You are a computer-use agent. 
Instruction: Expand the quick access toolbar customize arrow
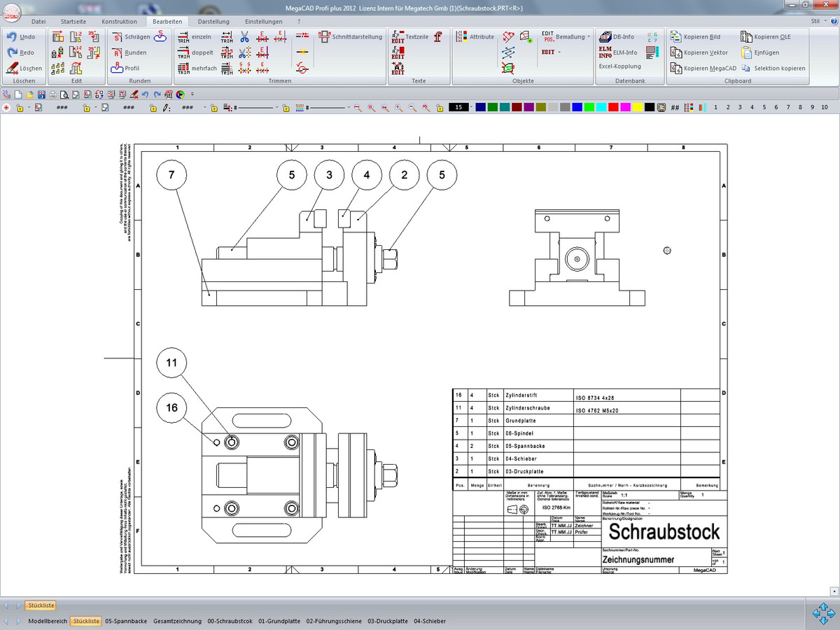pyautogui.click(x=192, y=94)
